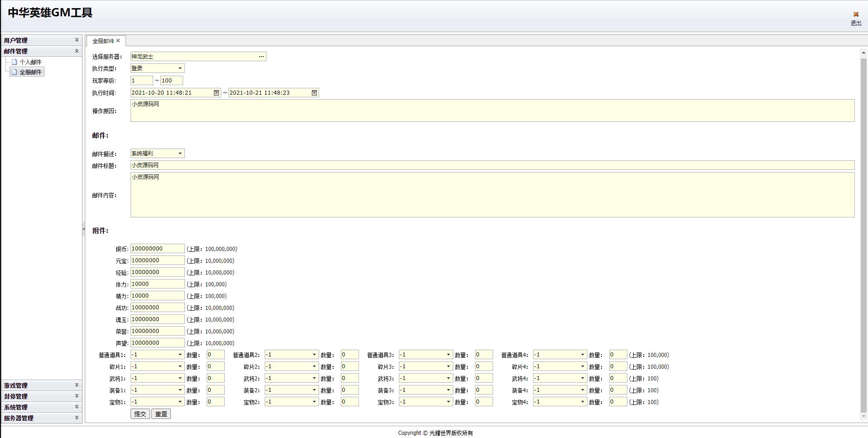Screen dimensions: 868x438
Task: Open the 普通道具1 dropdown
Action: point(180,355)
